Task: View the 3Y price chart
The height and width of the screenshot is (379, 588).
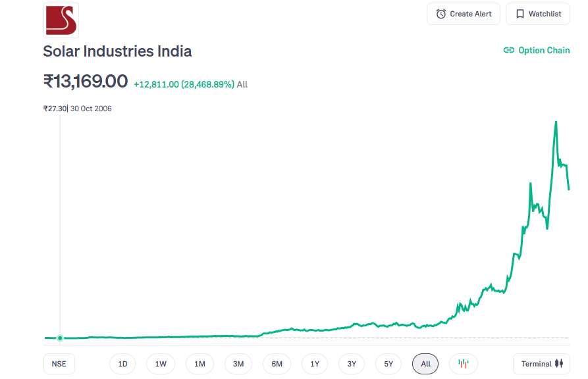Action: point(352,364)
